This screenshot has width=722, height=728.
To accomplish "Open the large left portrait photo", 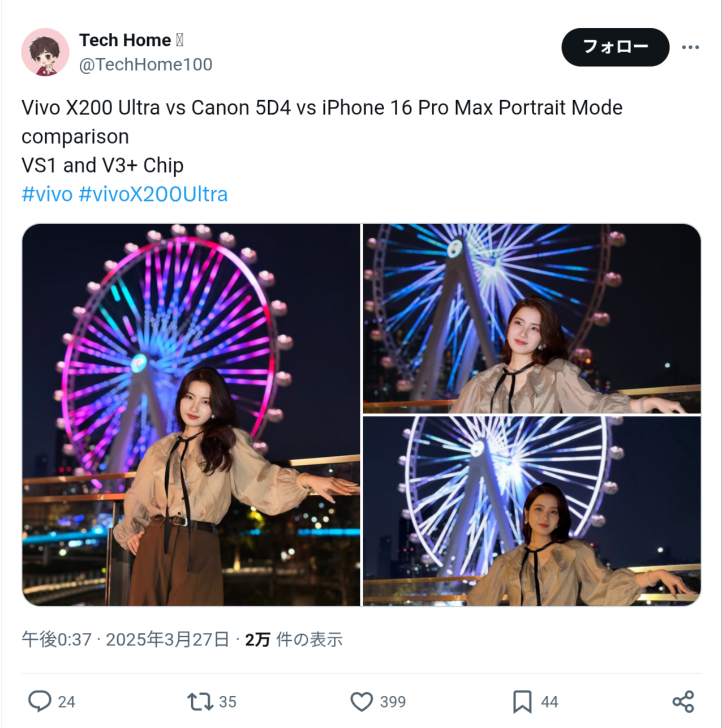I will tap(191, 415).
